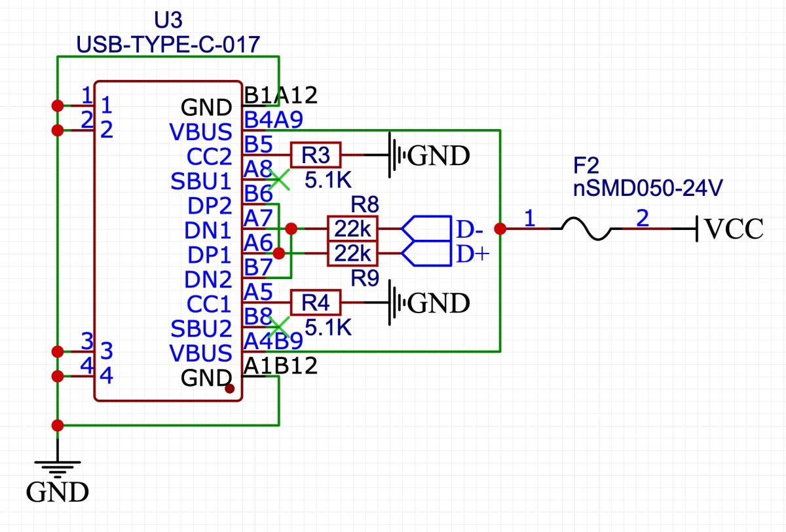Click the DN2 pin name
The image size is (786, 532).
pos(210,280)
